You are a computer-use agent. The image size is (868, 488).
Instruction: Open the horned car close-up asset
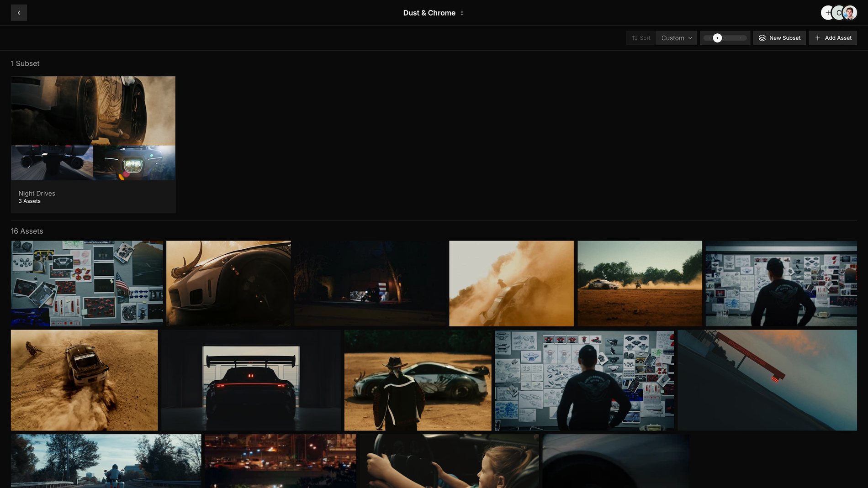click(228, 283)
